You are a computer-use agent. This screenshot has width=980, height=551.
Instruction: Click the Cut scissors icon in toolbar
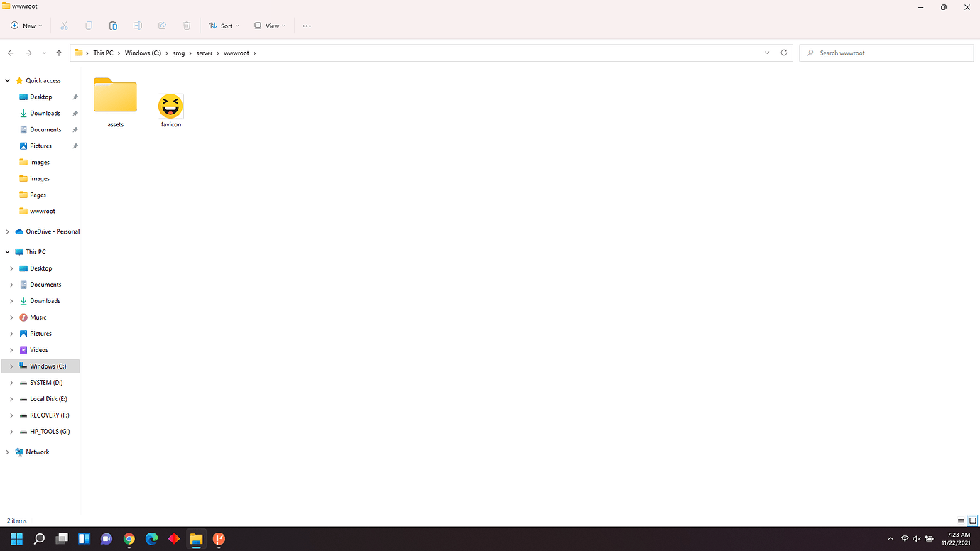coord(64,26)
